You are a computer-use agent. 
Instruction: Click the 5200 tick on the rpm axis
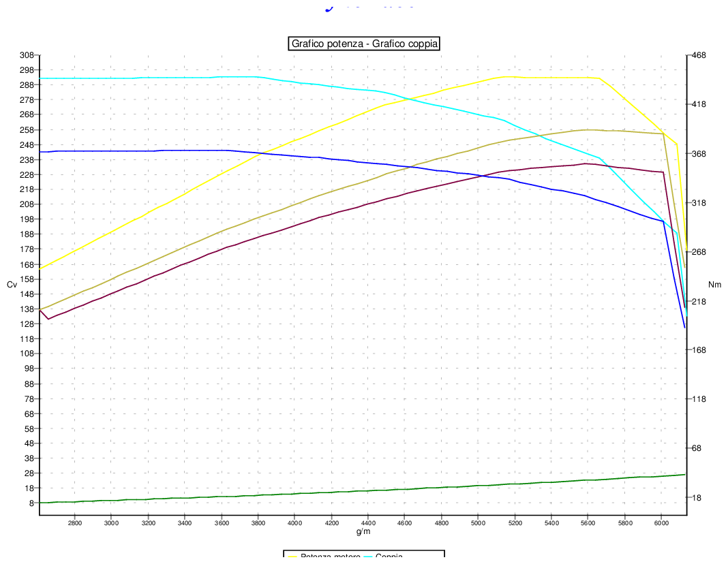[515, 523]
